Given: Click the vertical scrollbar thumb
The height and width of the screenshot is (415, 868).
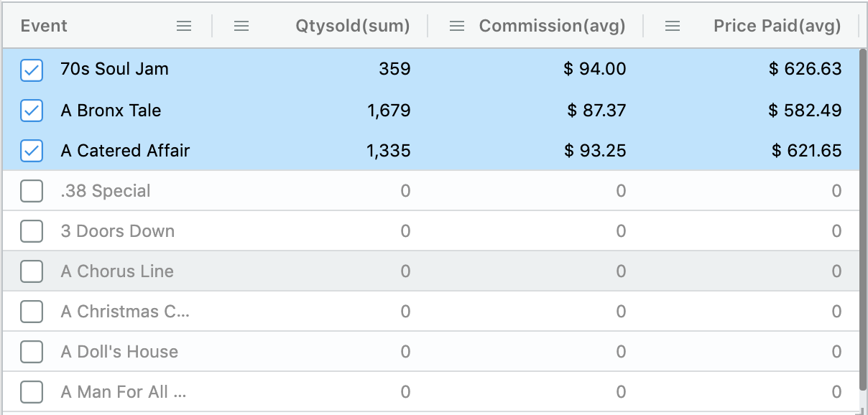Looking at the screenshot, I should [863, 215].
